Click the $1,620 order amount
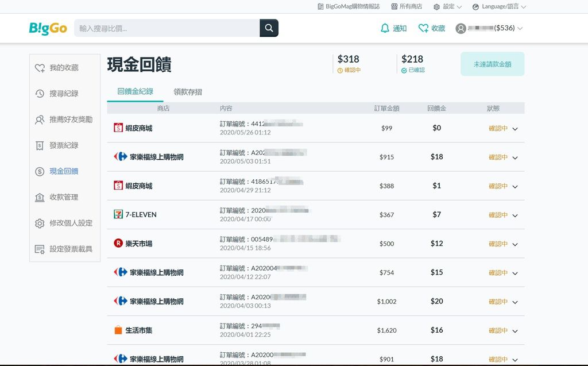This screenshot has width=588, height=366. point(386,330)
